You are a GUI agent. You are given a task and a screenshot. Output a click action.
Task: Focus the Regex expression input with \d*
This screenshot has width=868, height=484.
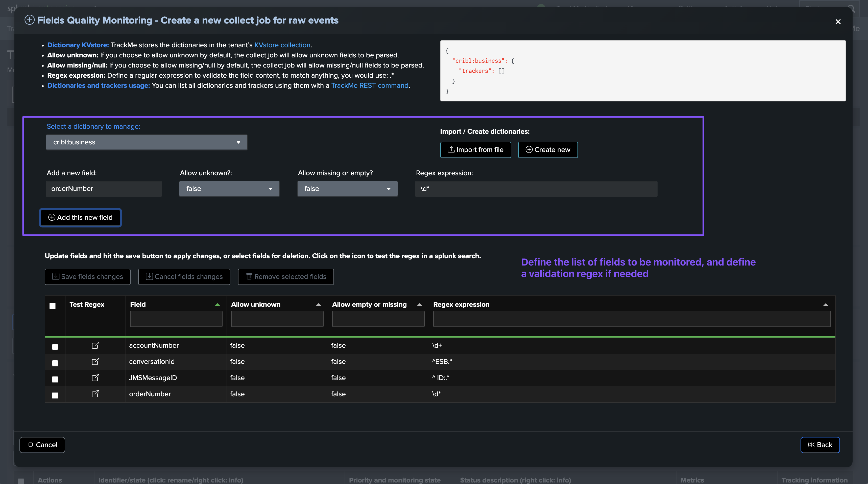pos(536,189)
